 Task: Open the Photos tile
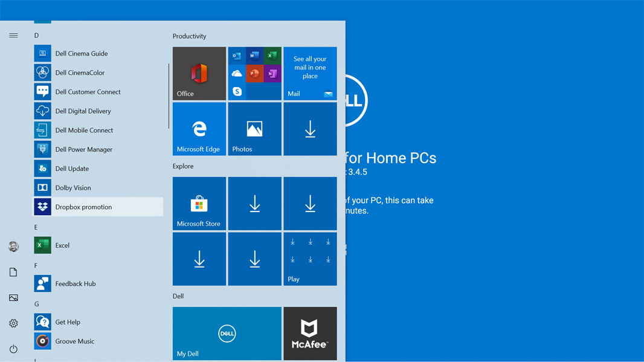pos(254,129)
